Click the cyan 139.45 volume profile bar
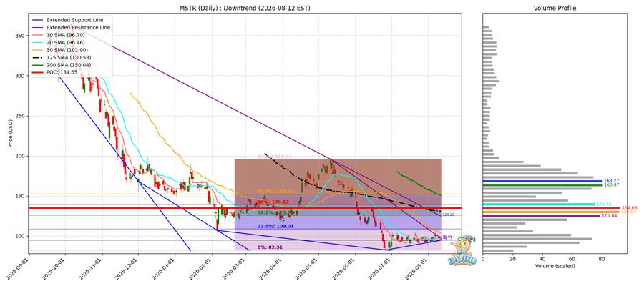The image size is (644, 286). pyautogui.click(x=539, y=204)
